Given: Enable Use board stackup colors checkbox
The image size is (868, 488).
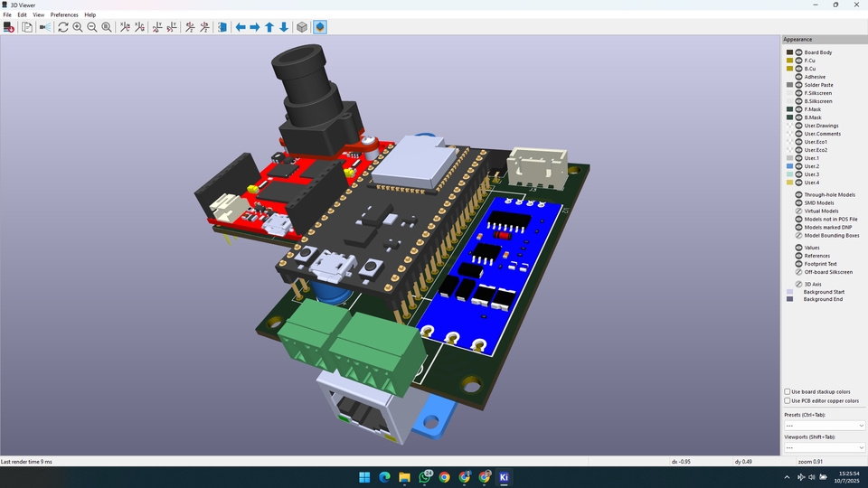Looking at the screenshot, I should click(x=788, y=392).
